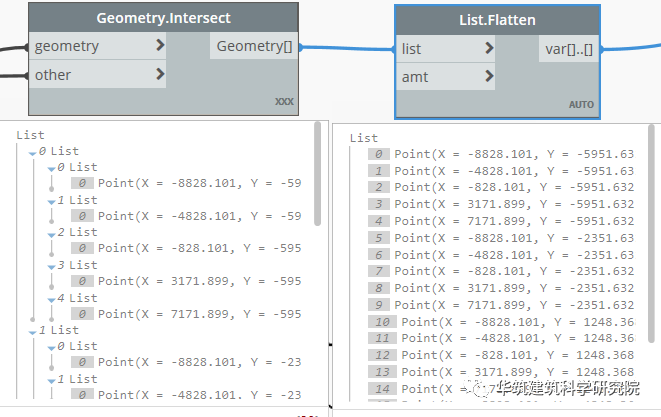
Task: Collapse the top-level 0 List
Action: tap(32, 153)
